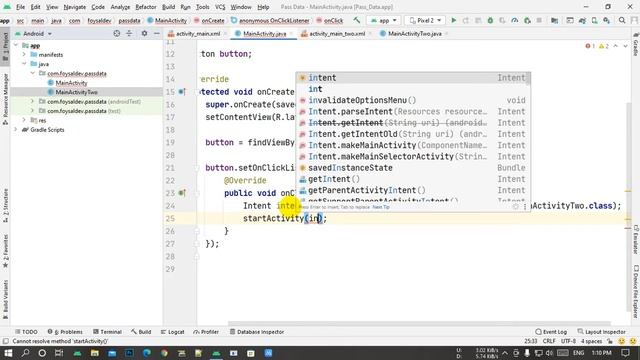Click the tool window quick access icon at bottom-left corner
Viewport: 640px width, 360px height.
pyautogui.click(x=5, y=341)
